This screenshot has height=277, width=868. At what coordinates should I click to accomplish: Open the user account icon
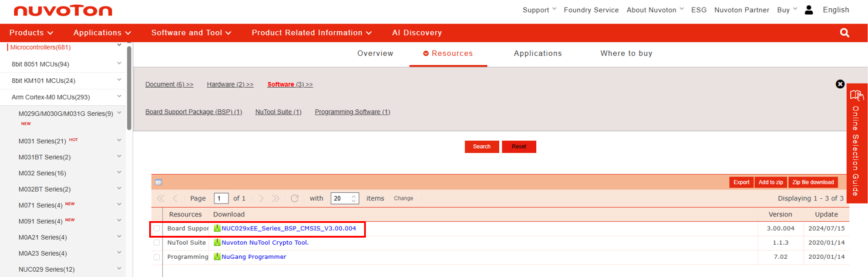(809, 10)
